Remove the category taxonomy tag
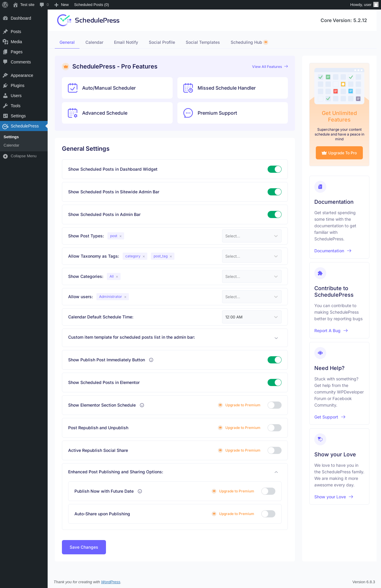Viewport: 381px width, 588px height. [144, 256]
